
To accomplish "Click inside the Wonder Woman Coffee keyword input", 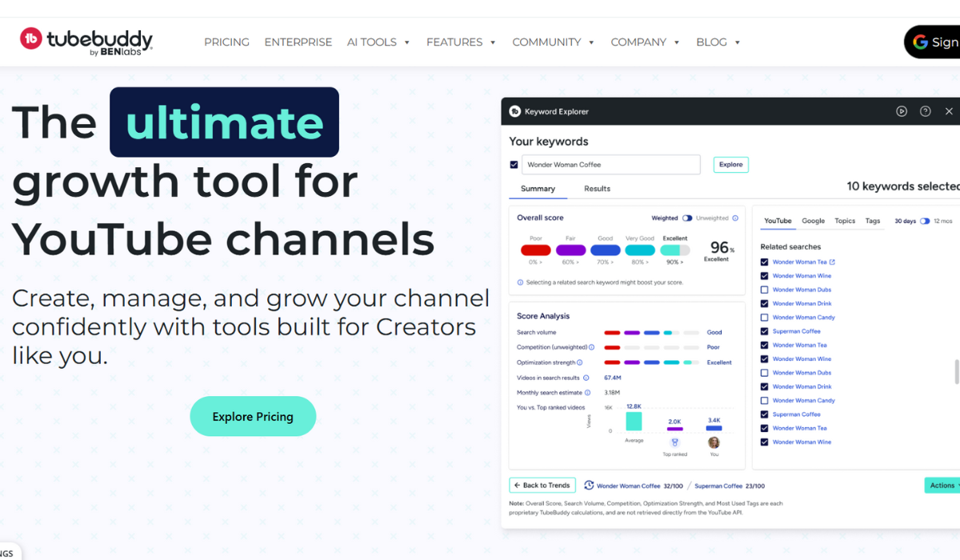I will pyautogui.click(x=611, y=165).
